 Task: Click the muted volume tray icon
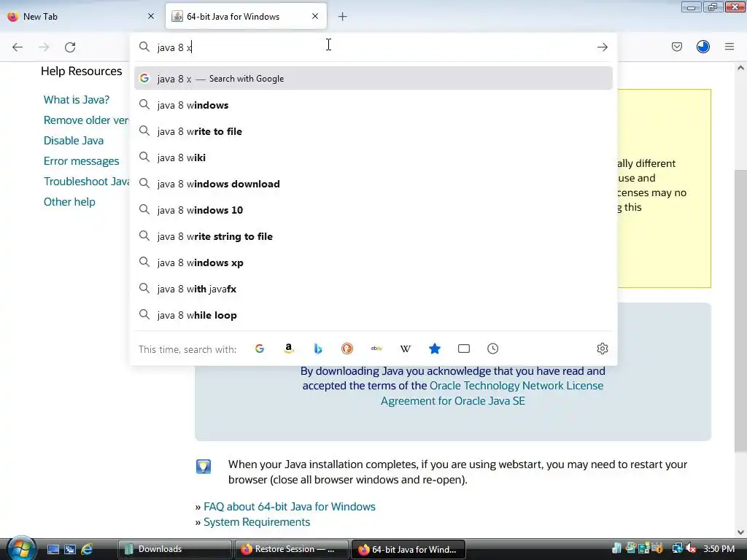(692, 549)
